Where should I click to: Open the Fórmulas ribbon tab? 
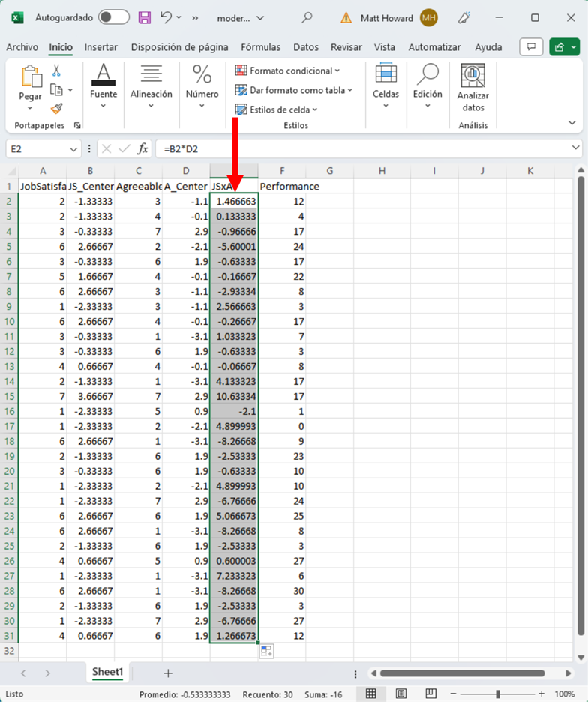click(260, 47)
